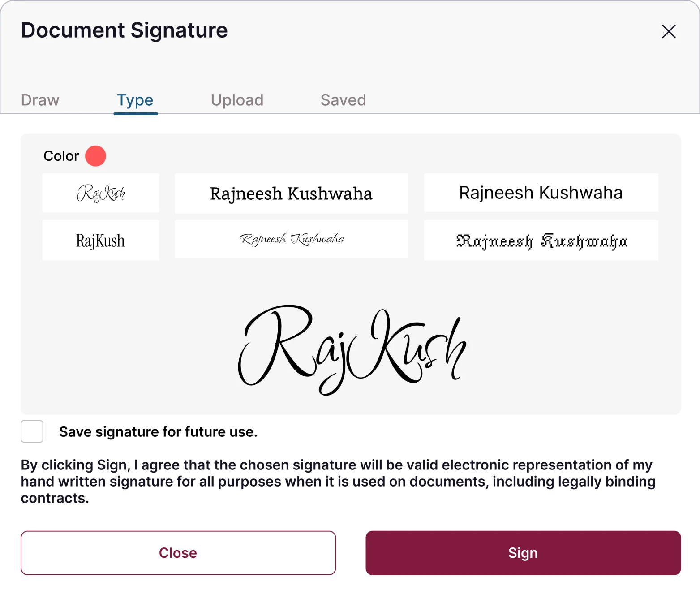Viewport: 700px width, 590px height.
Task: Enable the save signature checkbox
Action: [x=32, y=431]
